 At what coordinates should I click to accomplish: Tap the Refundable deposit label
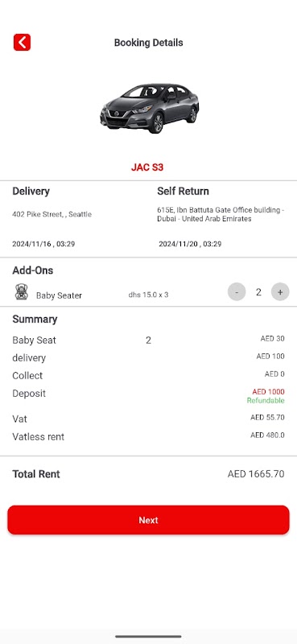tap(266, 400)
